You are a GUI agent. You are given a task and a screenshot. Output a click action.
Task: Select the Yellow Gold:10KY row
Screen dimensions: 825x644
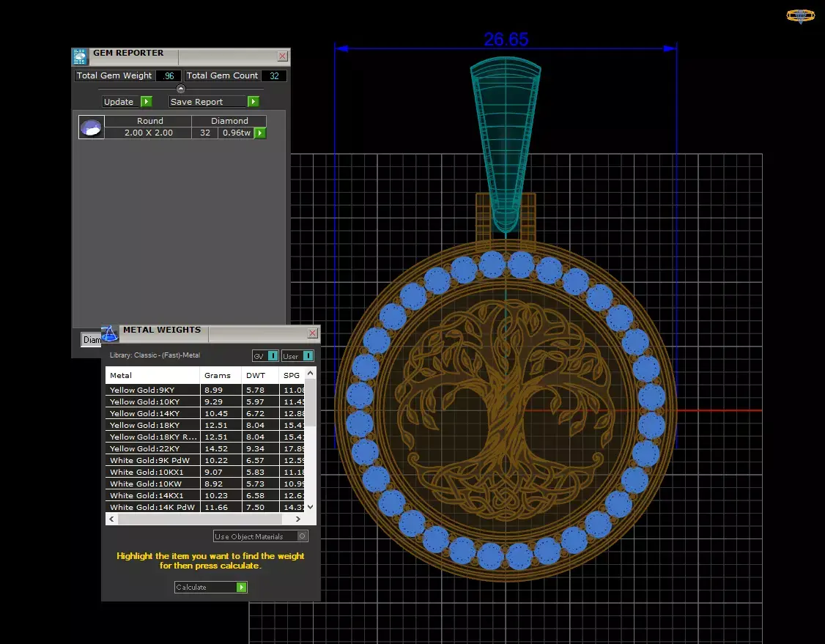(205, 401)
